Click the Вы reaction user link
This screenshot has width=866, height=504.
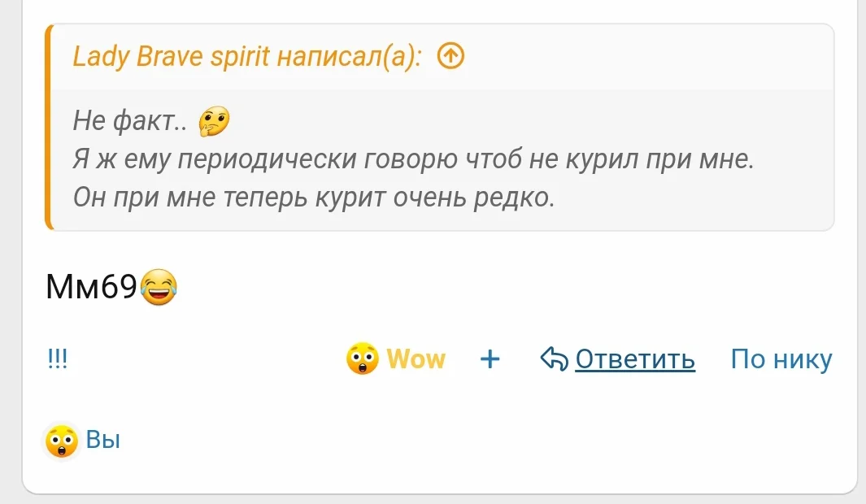103,441
